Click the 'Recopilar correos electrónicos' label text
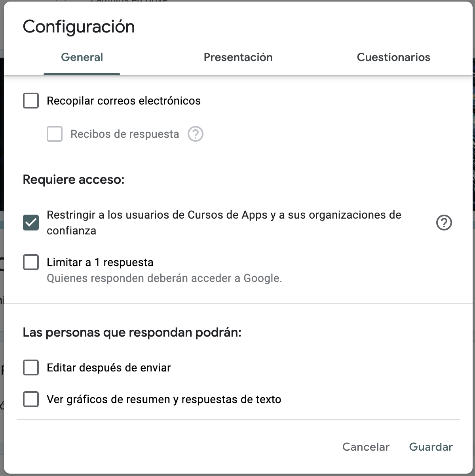 (123, 101)
